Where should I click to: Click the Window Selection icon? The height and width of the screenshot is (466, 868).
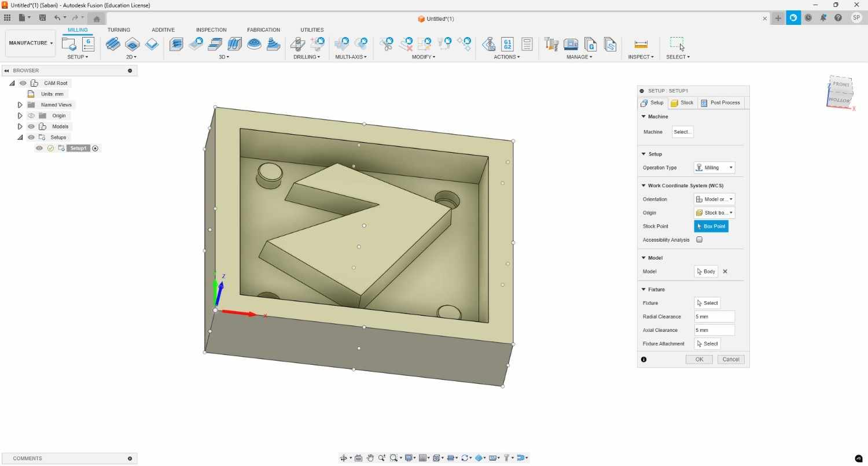(677, 43)
